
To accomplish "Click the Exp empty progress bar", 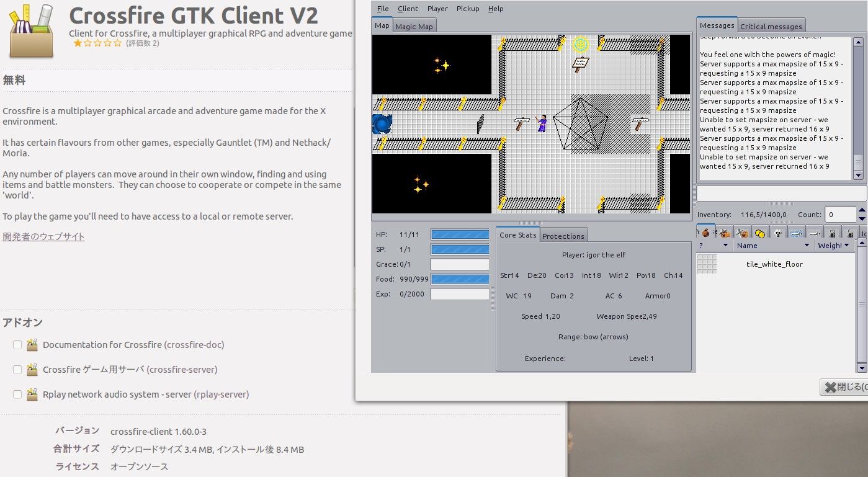I will click(x=460, y=294).
